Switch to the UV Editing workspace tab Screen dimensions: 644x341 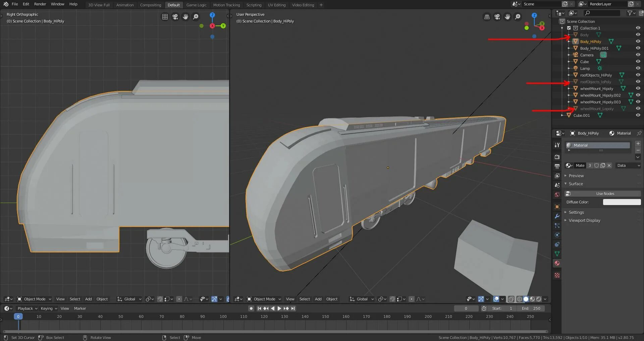276,5
